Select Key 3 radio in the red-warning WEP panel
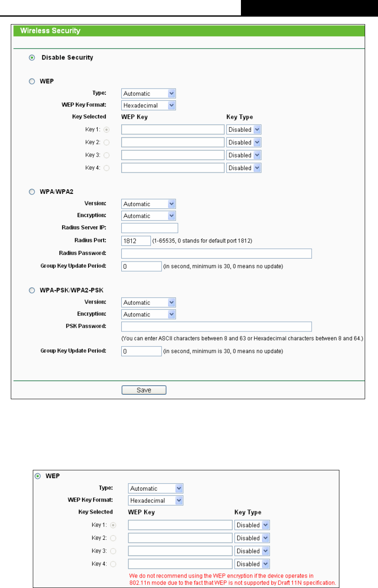 coord(113,551)
